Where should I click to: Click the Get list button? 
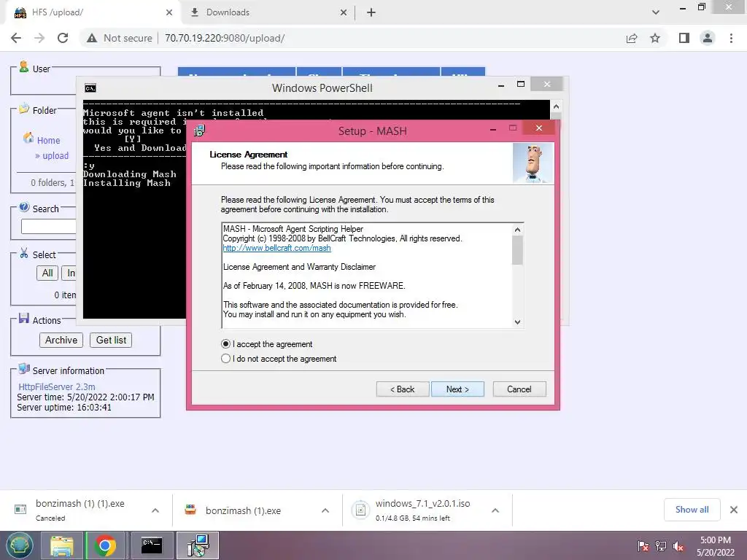[x=111, y=340]
